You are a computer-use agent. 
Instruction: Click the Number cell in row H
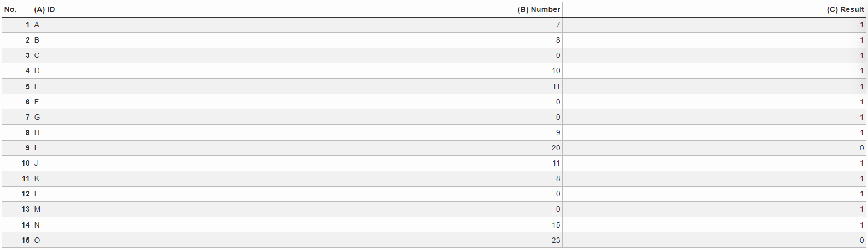click(x=389, y=132)
